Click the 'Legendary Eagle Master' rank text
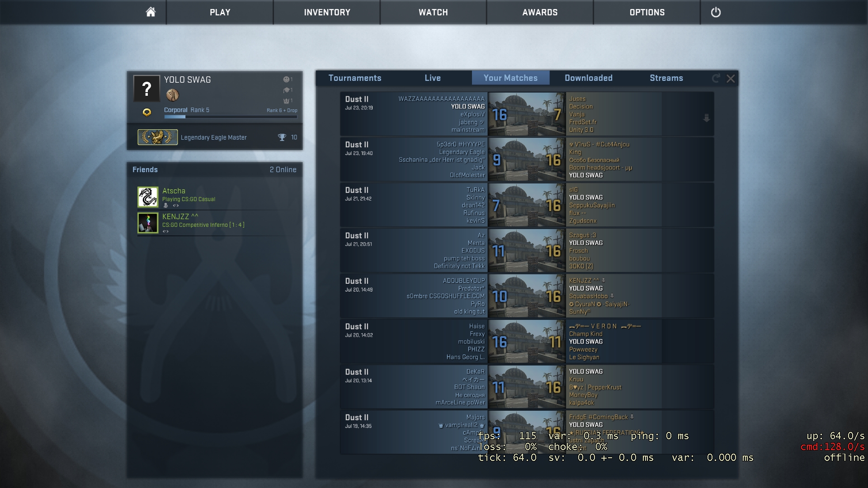 tap(213, 138)
